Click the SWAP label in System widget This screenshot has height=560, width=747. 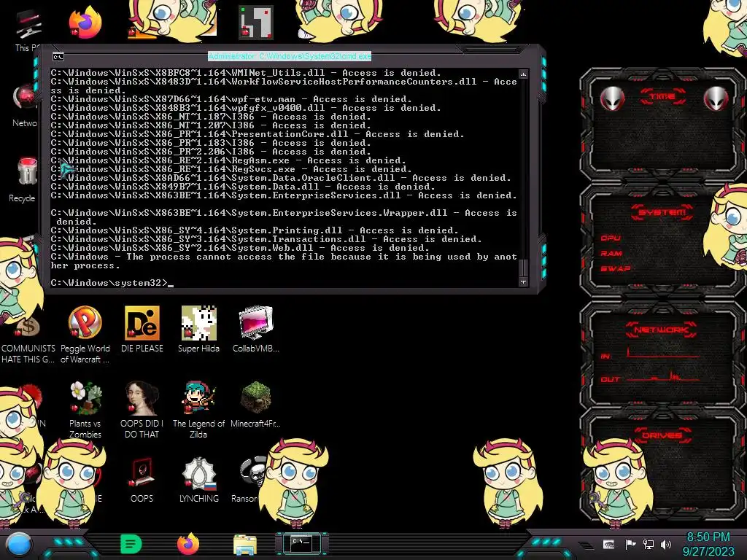coord(616,268)
